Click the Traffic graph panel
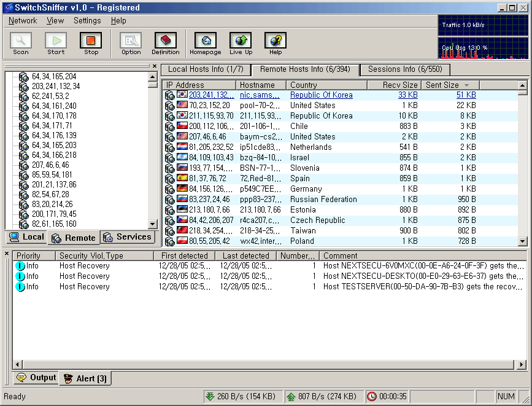 [483, 25]
